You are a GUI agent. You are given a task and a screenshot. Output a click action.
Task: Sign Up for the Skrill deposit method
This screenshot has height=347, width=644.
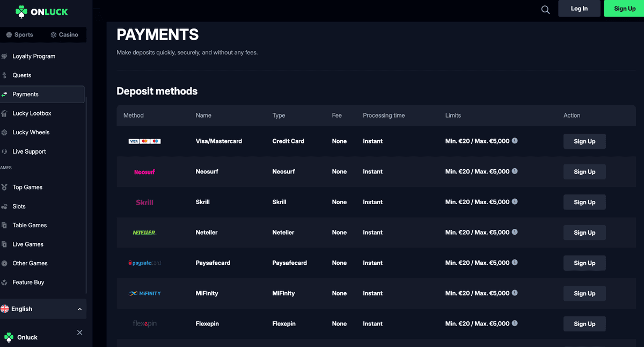point(584,202)
